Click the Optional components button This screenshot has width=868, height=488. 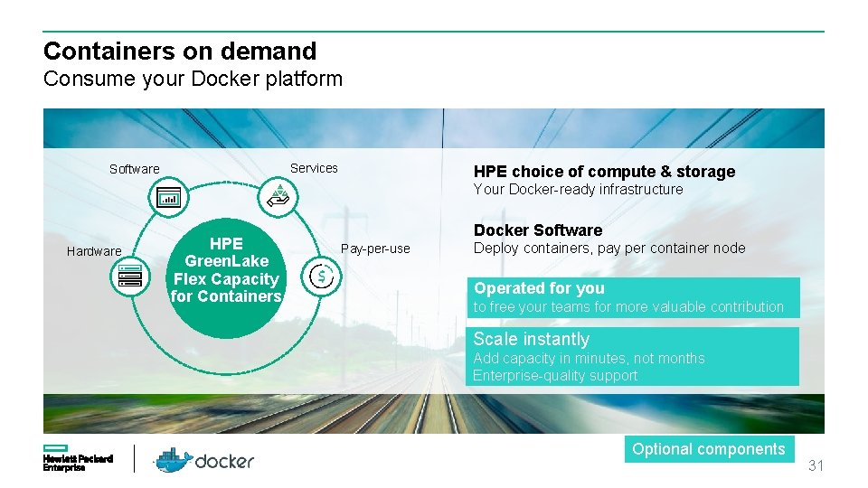(x=709, y=449)
